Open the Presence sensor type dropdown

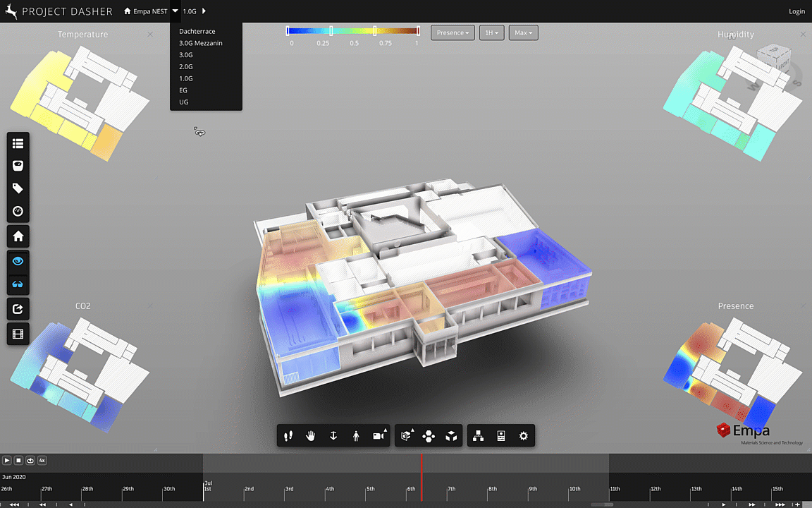[x=453, y=32]
